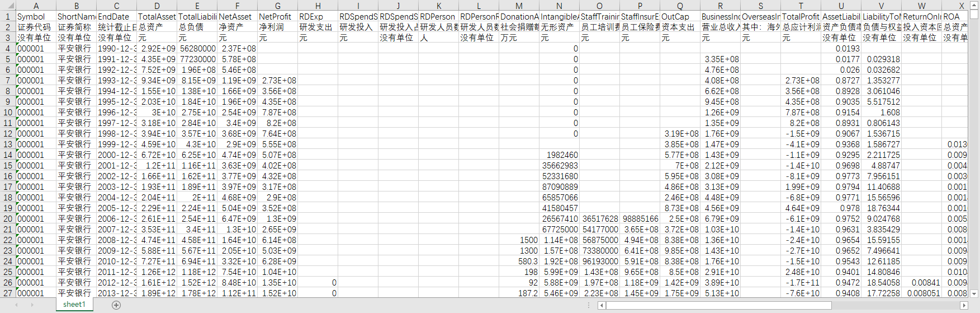Click the 73380000 cell
Viewport: 980px width, 313px height.
(600, 251)
